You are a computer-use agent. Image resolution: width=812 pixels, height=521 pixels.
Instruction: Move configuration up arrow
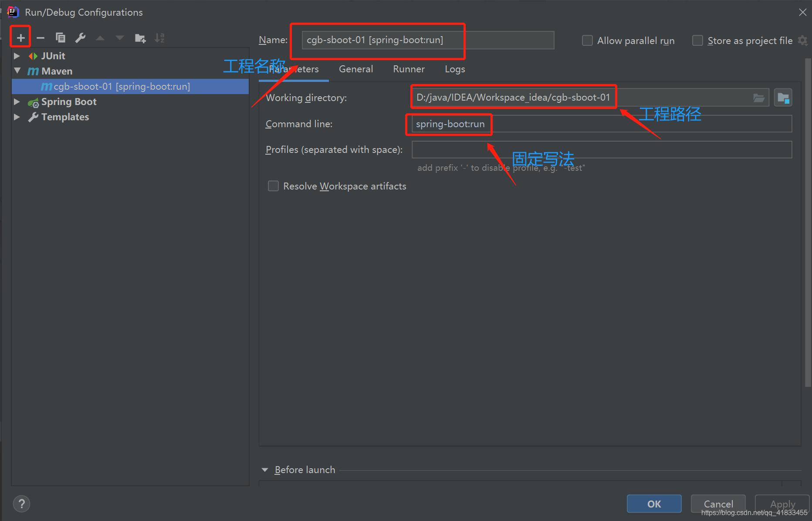click(100, 38)
